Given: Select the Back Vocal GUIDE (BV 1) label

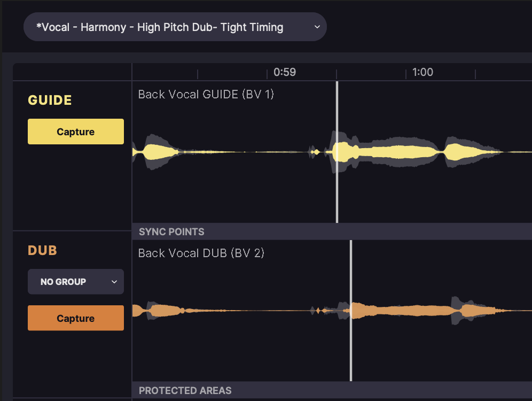Looking at the screenshot, I should 206,95.
